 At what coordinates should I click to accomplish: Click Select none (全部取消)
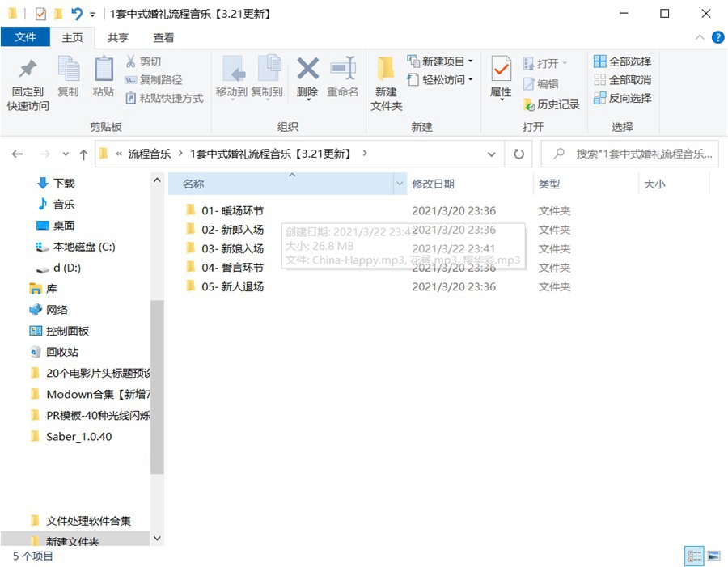coord(622,79)
